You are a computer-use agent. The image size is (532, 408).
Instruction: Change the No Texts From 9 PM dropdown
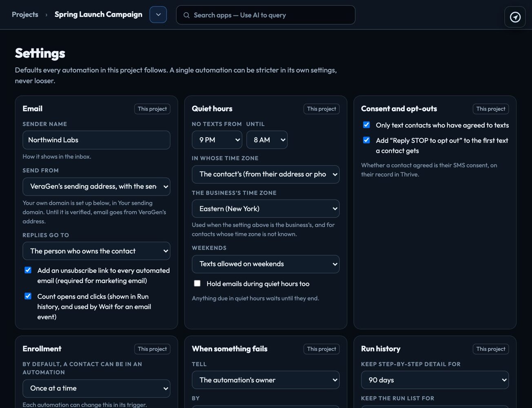217,140
